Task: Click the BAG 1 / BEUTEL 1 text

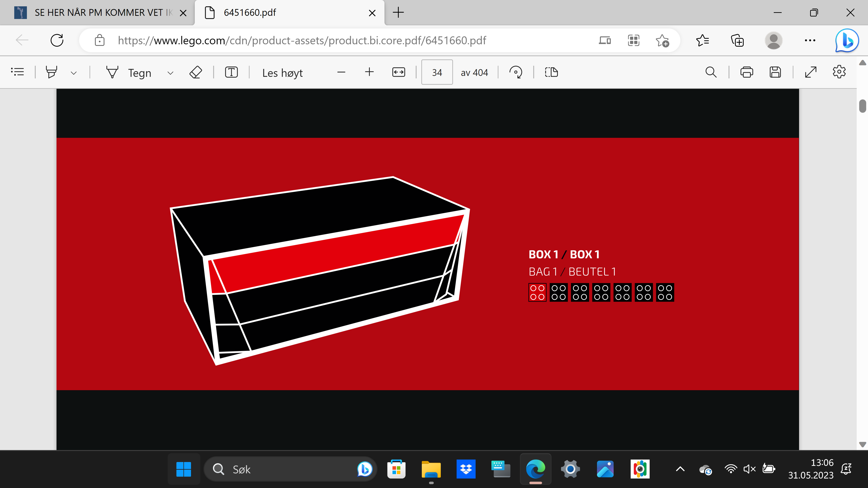Action: coord(572,272)
